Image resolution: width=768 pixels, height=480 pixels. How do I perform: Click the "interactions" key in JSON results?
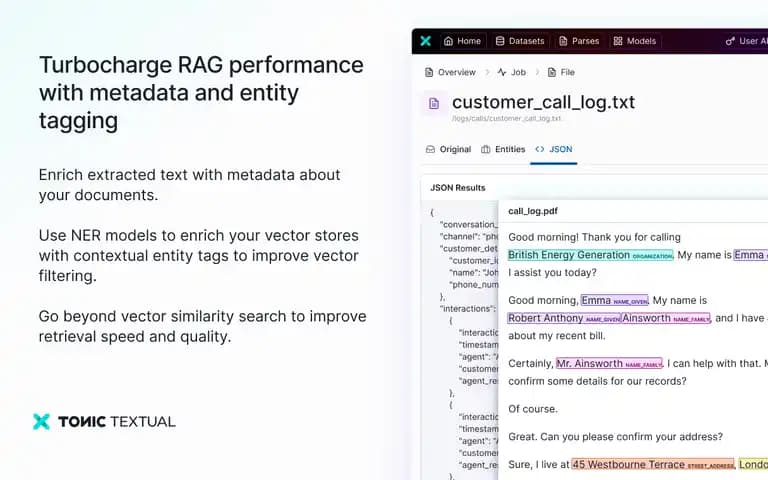(x=468, y=309)
